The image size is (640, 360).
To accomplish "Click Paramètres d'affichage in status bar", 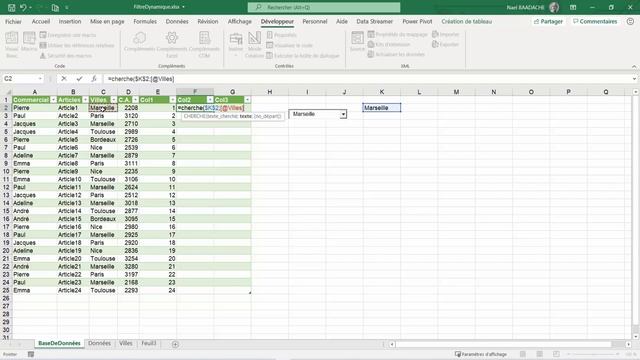I will click(481, 354).
